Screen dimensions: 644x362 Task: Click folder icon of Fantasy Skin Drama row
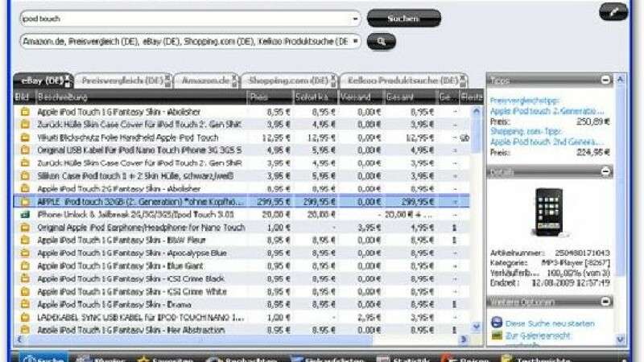click(25, 304)
